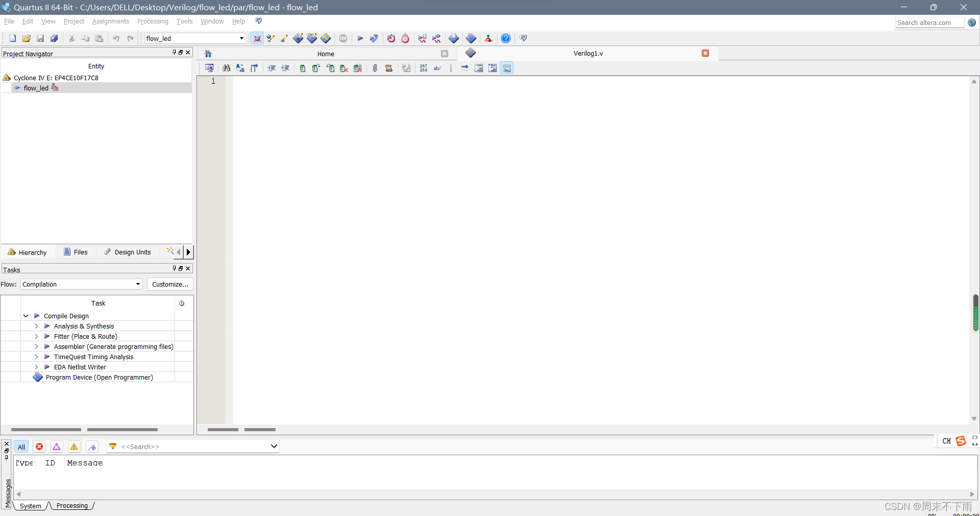Click the Start Analysis & Synthesis icon
980x516 pixels.
pyautogui.click(x=374, y=38)
